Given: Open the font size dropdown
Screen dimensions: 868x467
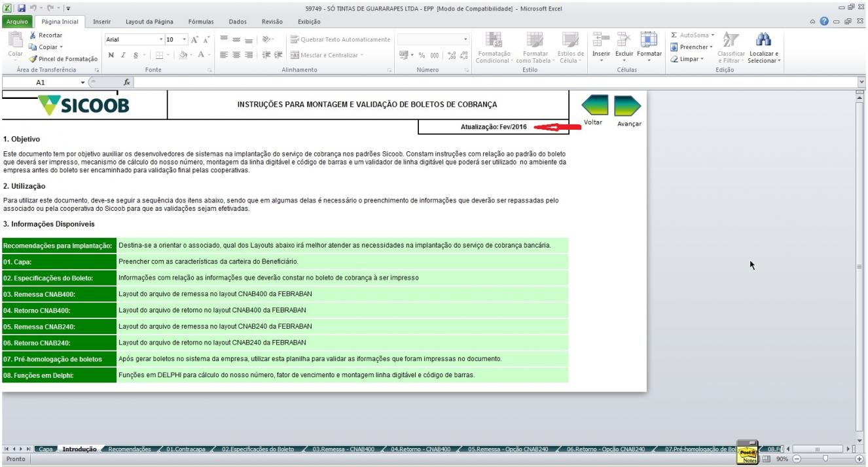Looking at the screenshot, I should (x=184, y=39).
